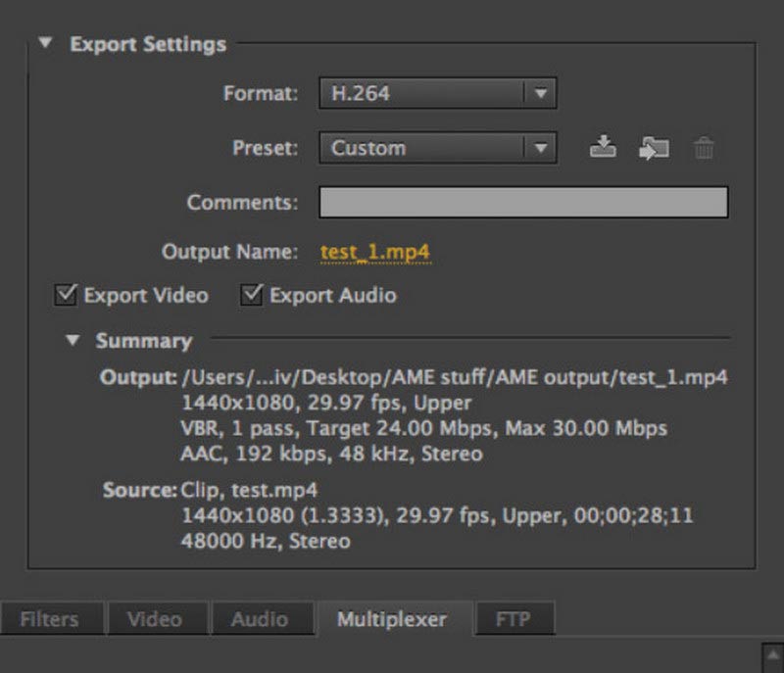Select the Multiplexer tab
784x673 pixels.
(390, 619)
